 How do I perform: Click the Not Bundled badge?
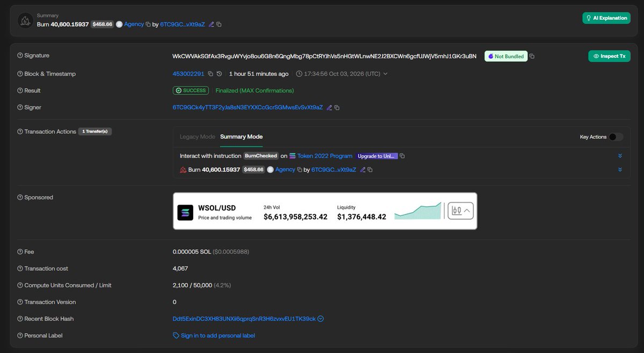coord(506,56)
